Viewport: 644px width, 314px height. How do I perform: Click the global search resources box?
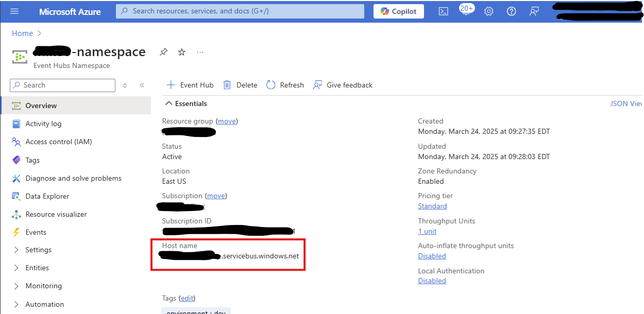click(x=240, y=11)
